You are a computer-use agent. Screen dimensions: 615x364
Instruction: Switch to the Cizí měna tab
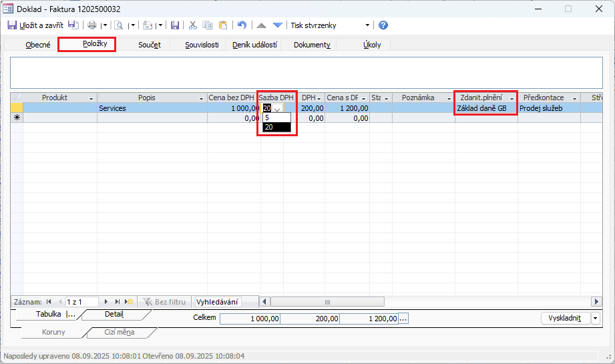121,332
